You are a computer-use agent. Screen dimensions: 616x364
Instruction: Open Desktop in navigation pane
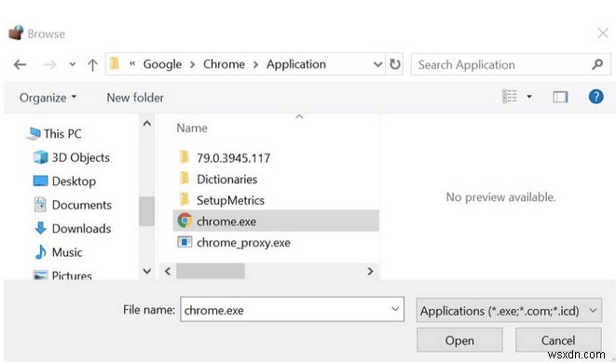tap(64, 182)
